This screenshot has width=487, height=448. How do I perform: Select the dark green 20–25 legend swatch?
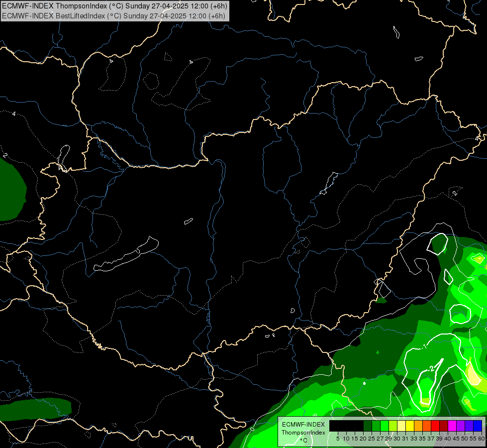tap(368, 426)
